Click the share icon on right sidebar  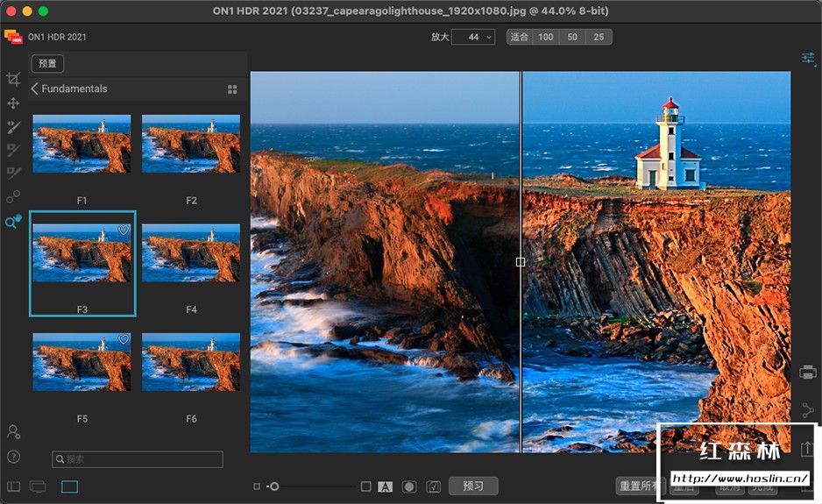(808, 410)
